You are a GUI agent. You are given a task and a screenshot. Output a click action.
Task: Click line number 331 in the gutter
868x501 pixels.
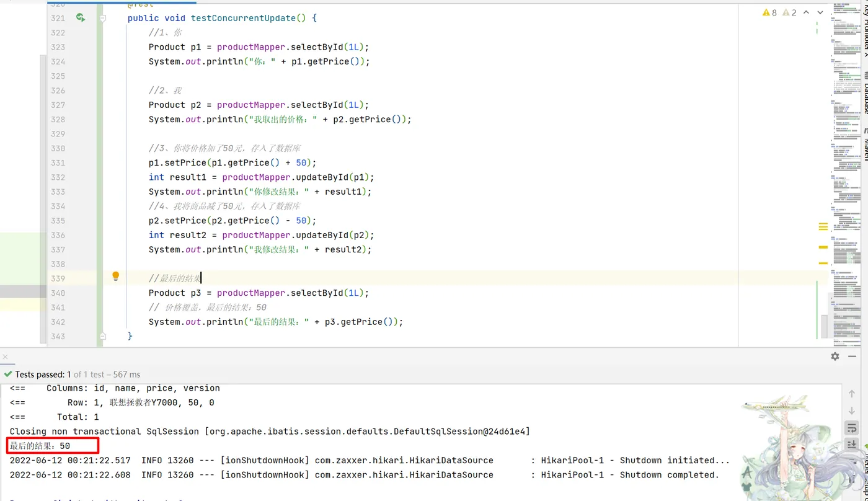click(58, 163)
